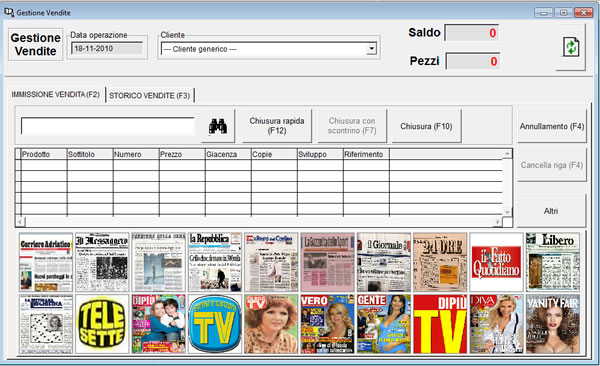Click the grid's vertical scrollbar down arrow
600x366 pixels.
click(x=507, y=212)
